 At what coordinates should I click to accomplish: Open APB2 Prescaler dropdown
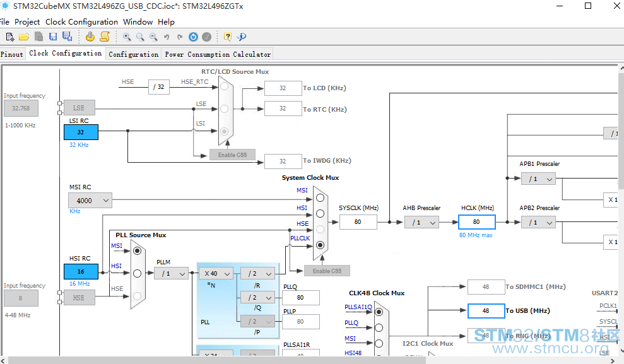click(538, 222)
